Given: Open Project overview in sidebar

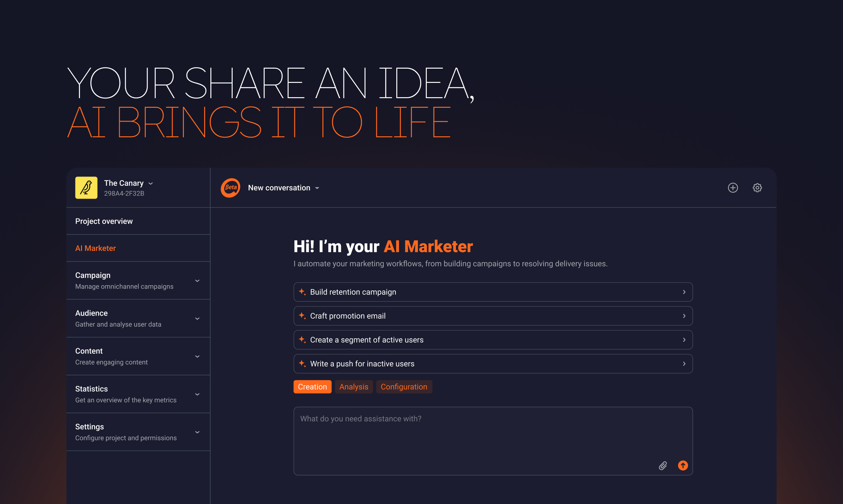Looking at the screenshot, I should click(104, 221).
